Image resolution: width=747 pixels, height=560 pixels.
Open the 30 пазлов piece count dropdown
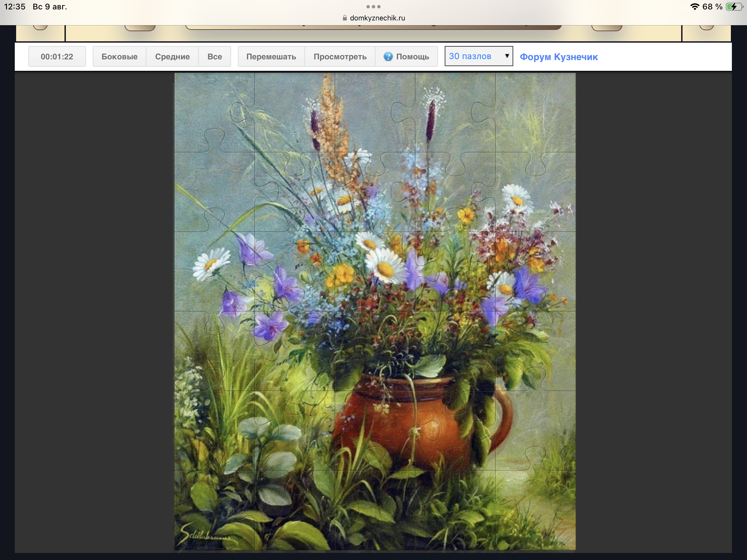(x=479, y=56)
